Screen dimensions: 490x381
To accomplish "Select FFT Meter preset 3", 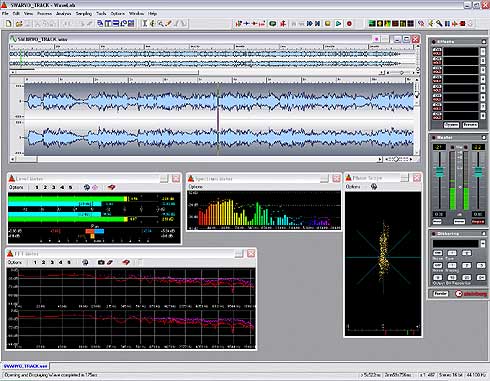I will [x=52, y=262].
